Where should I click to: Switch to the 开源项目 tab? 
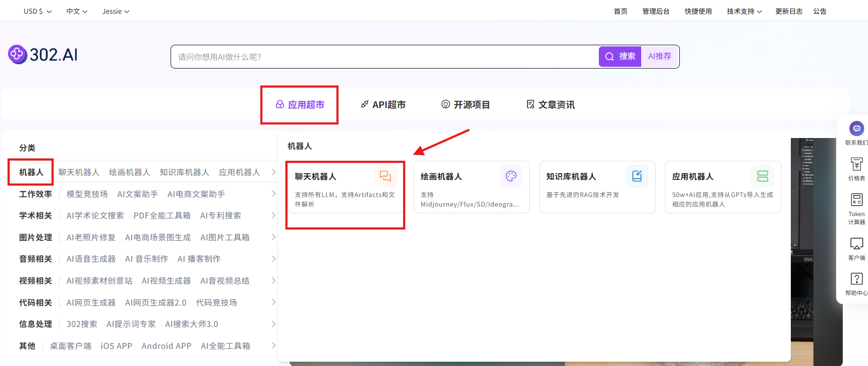(x=465, y=105)
